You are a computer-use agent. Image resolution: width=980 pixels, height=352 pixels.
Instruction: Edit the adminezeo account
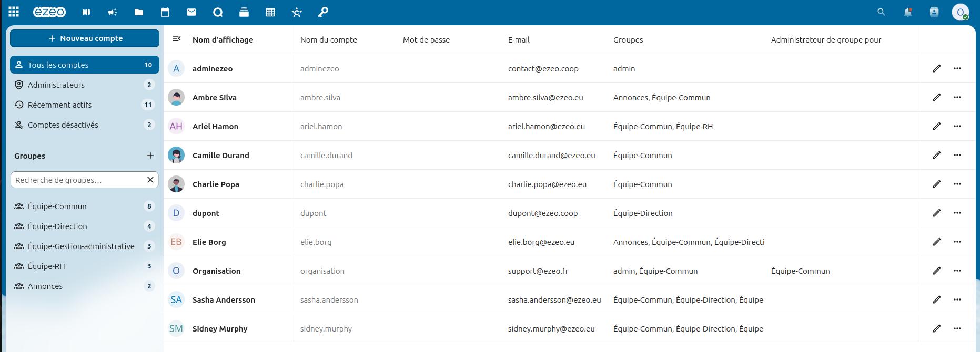[x=937, y=68]
